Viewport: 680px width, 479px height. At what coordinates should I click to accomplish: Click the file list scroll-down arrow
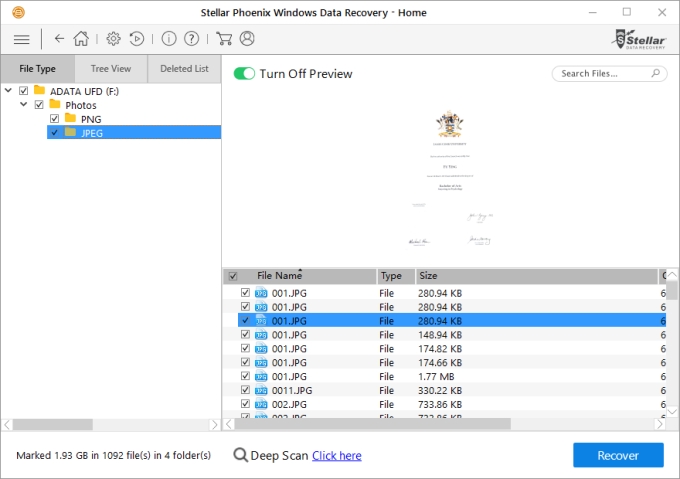(672, 412)
